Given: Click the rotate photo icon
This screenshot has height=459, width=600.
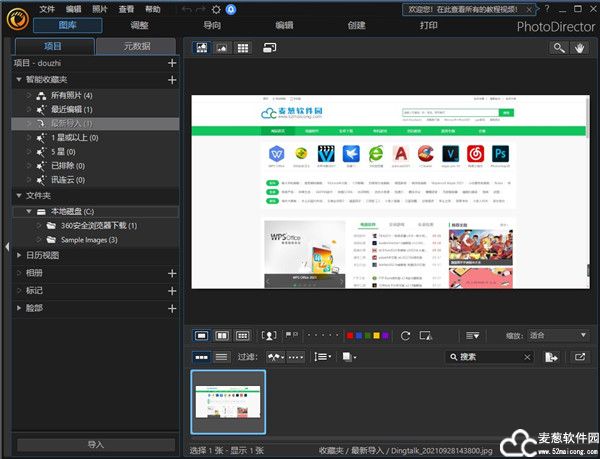Looking at the screenshot, I should point(405,335).
